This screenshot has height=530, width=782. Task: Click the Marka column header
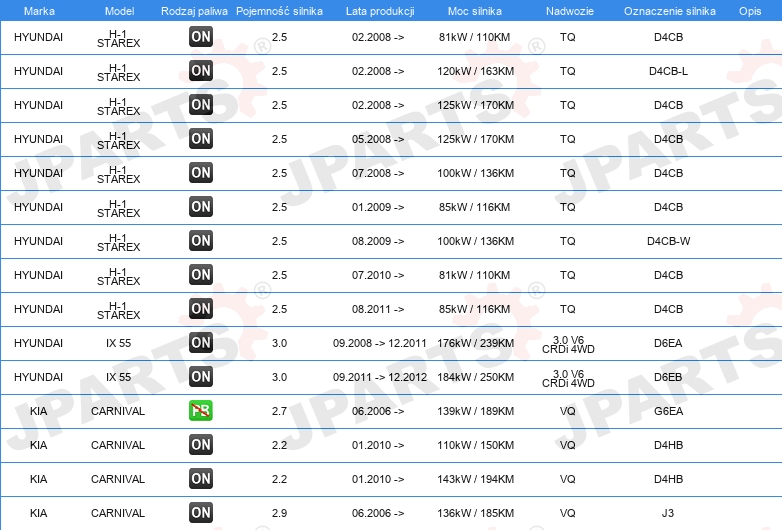39,11
